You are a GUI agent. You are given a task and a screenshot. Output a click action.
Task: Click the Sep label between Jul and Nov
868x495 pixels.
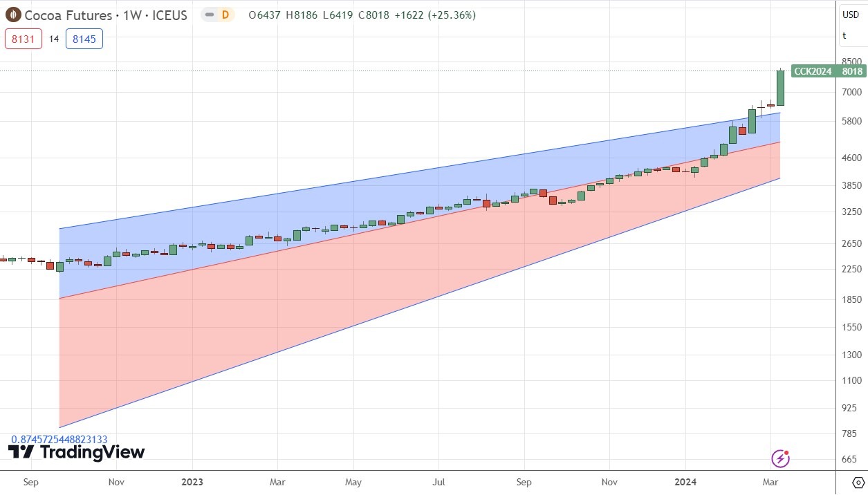tap(524, 482)
